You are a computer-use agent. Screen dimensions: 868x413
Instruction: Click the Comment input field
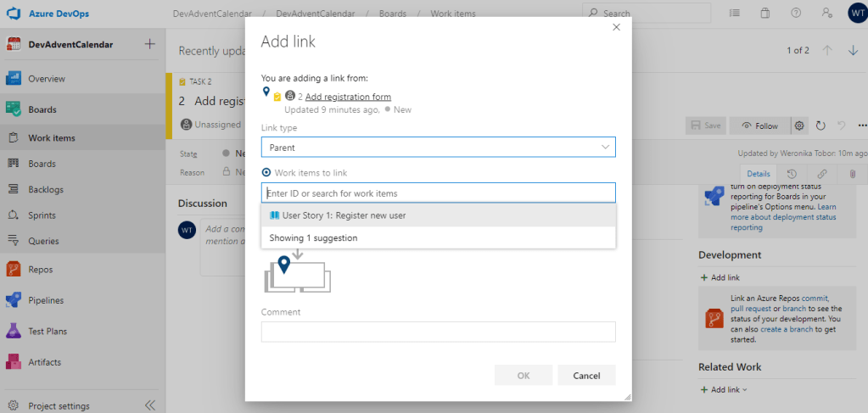pos(438,332)
